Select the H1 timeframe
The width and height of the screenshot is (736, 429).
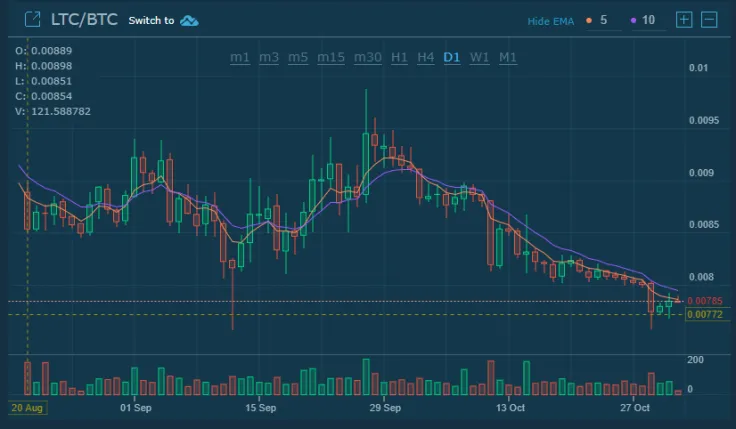tap(399, 57)
